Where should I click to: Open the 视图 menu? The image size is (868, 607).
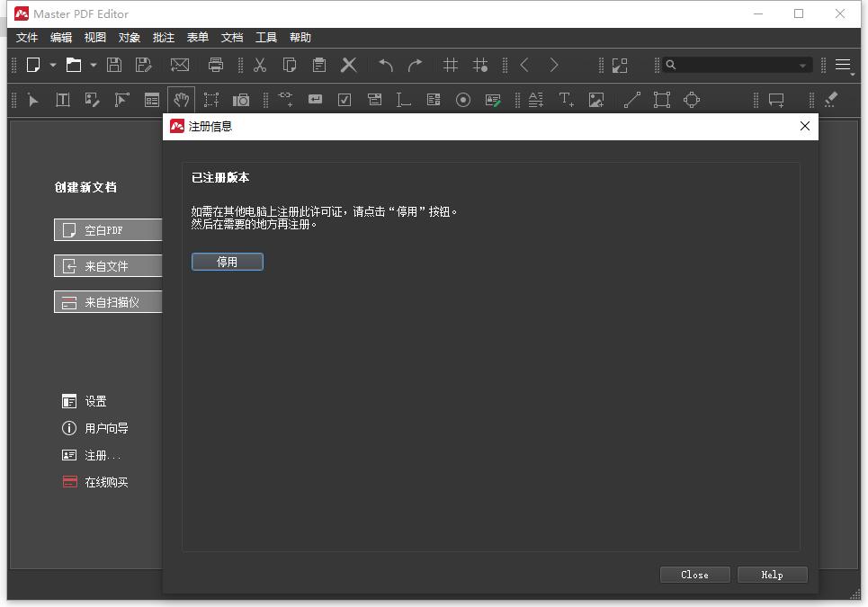tap(95, 37)
